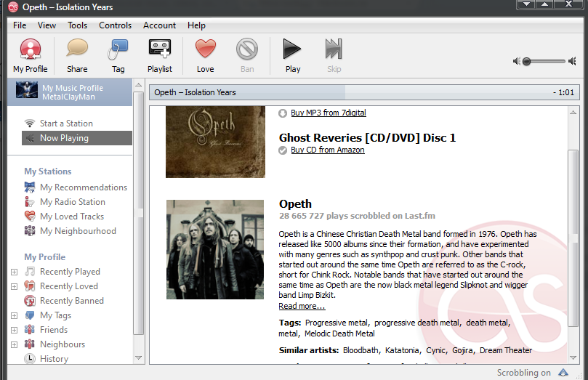
Task: Click the Ban icon in toolbar
Action: click(247, 49)
